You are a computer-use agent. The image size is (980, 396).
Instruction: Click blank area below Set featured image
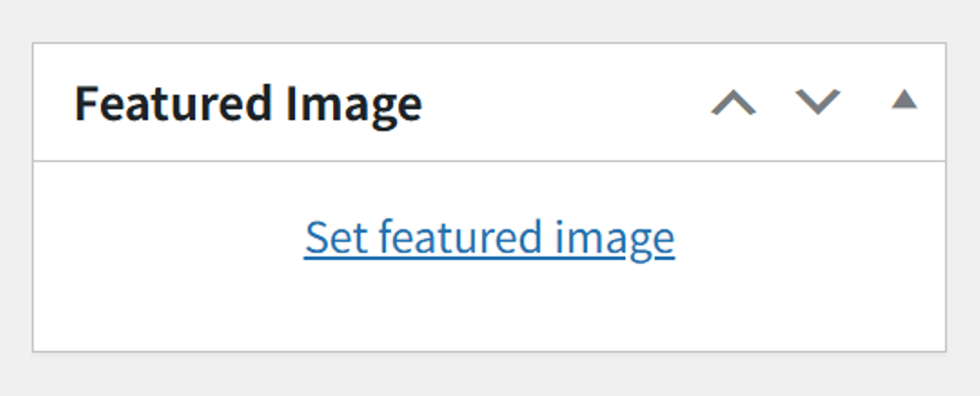pos(489,309)
